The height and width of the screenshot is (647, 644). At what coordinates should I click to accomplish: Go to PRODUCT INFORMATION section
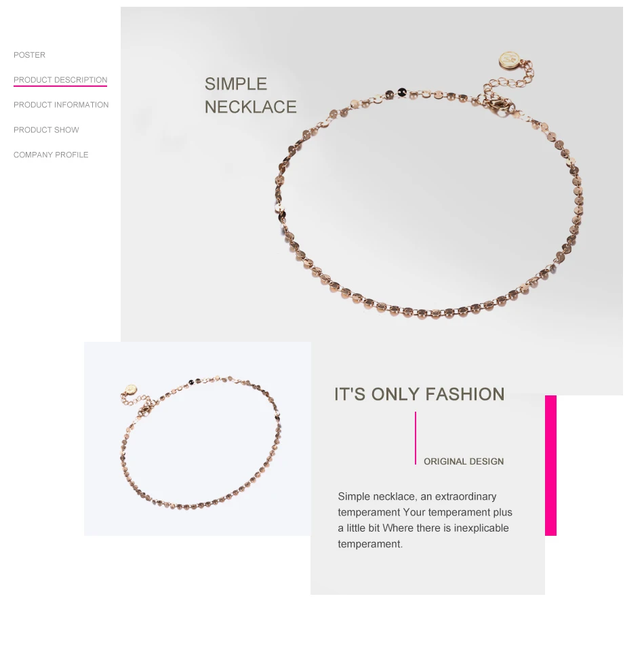click(x=61, y=105)
